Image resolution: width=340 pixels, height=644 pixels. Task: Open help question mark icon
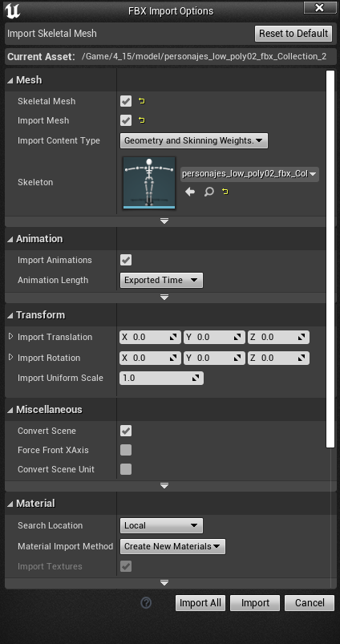tap(146, 602)
